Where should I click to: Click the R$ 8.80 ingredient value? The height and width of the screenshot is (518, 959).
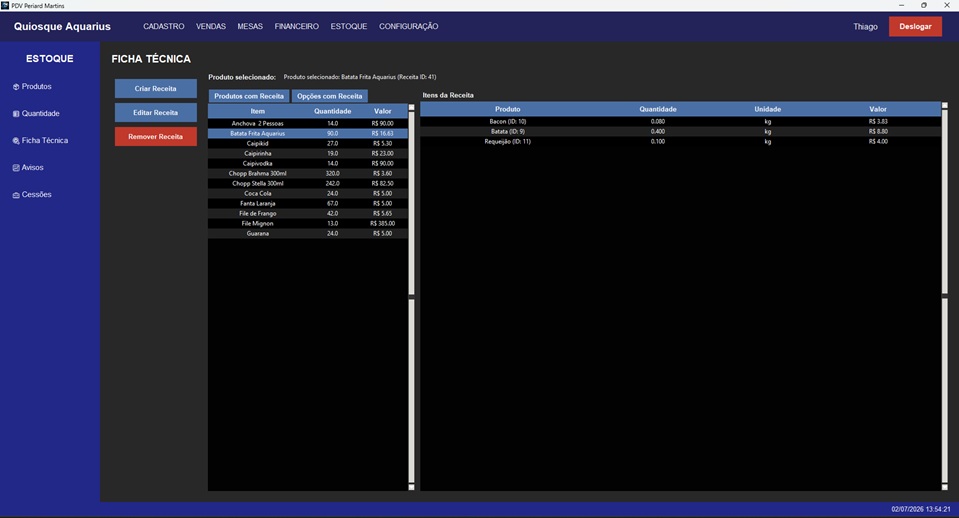tap(878, 131)
